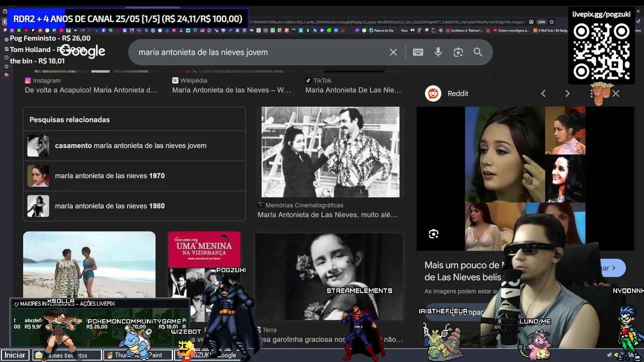Open the Ordem cronológica bookmark
This screenshot has height=362, width=644.
[511, 30]
